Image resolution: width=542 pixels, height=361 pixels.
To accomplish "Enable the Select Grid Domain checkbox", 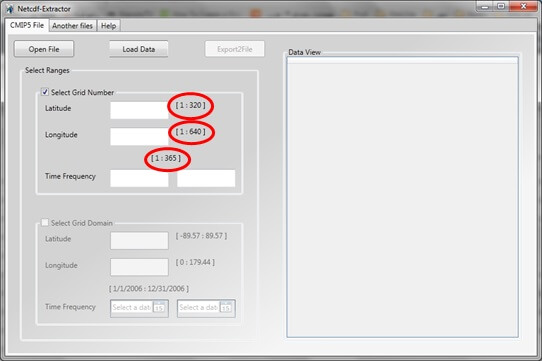I will (x=45, y=223).
